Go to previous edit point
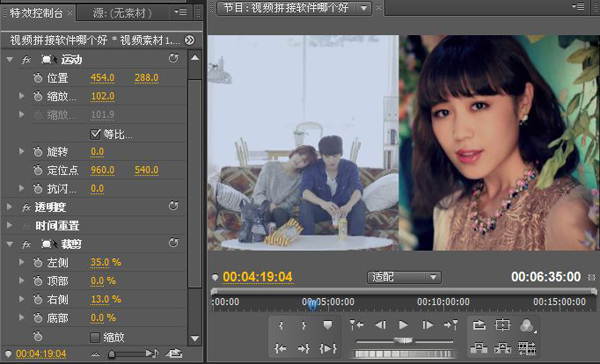Image resolution: width=600 pixels, height=364 pixels. point(356,325)
